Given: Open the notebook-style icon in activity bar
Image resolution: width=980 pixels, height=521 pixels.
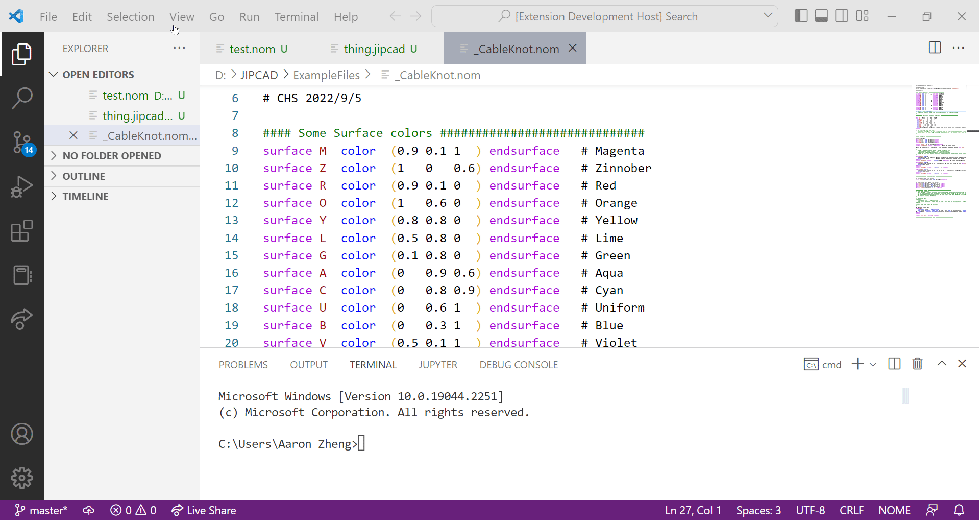Looking at the screenshot, I should (x=22, y=275).
